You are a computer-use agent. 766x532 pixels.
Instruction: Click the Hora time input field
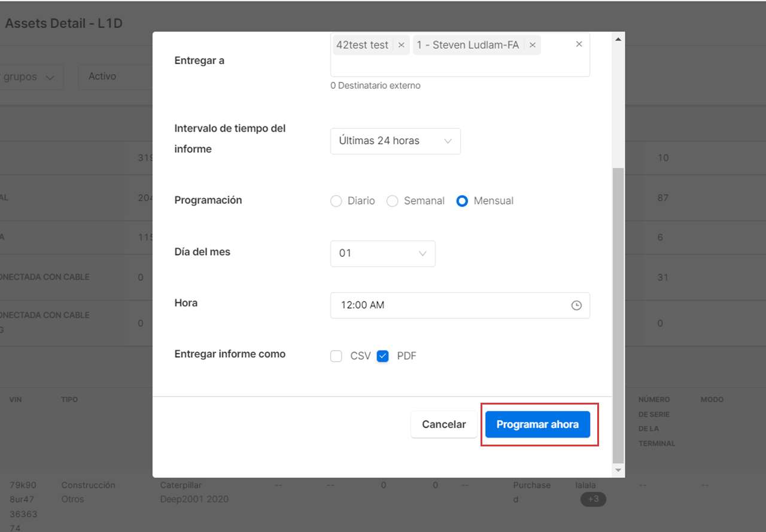[x=460, y=305]
